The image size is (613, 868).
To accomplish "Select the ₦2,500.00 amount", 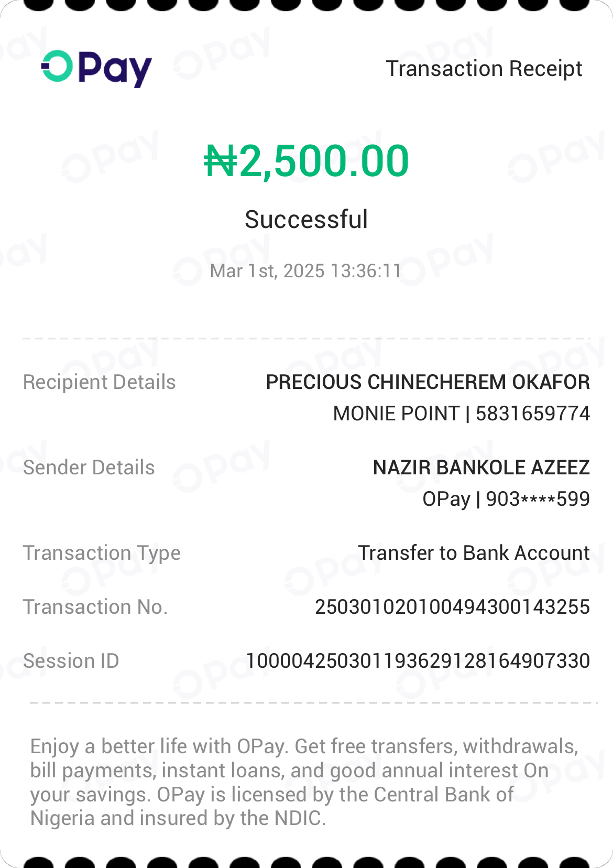I will coord(306,161).
